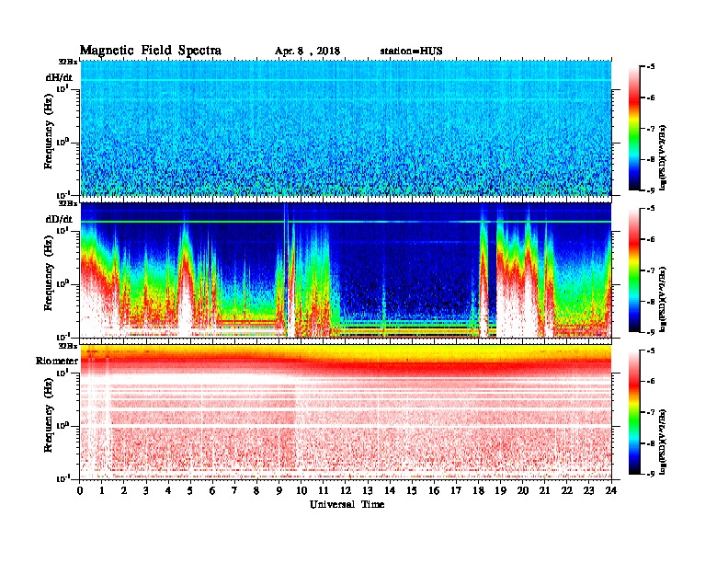Select the "dD/dt" panel label
The image size is (728, 563).
tap(59, 219)
